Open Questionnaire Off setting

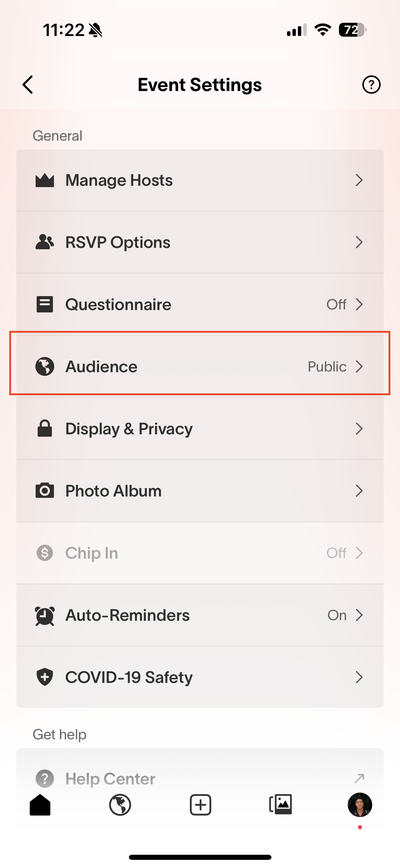[337, 305]
